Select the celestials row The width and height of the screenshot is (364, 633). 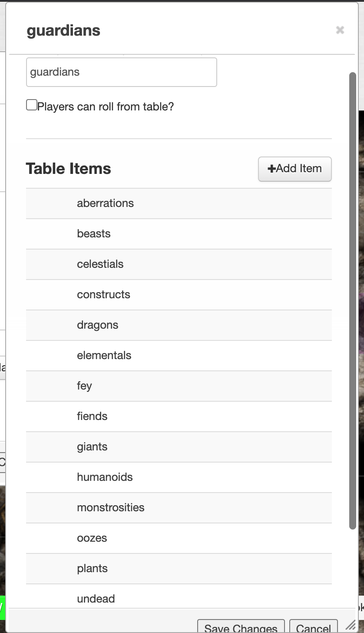[179, 264]
